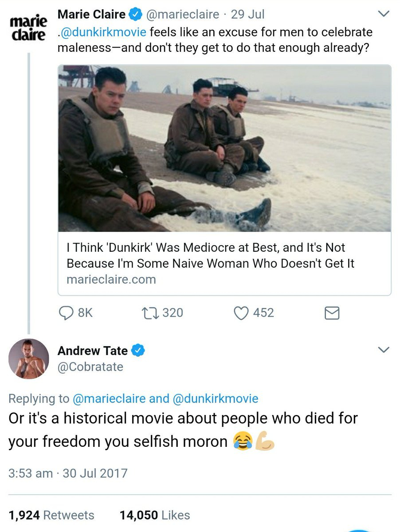
Task: Click the envelope direct message icon
Action: (x=332, y=313)
